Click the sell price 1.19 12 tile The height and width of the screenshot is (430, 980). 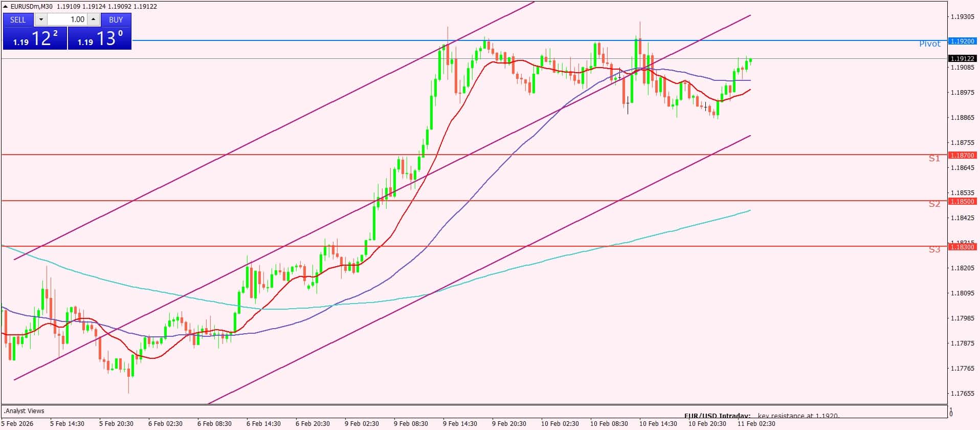click(x=35, y=38)
